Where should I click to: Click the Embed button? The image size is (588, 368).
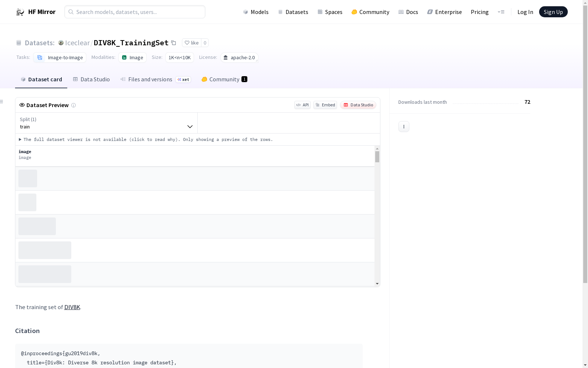325,105
